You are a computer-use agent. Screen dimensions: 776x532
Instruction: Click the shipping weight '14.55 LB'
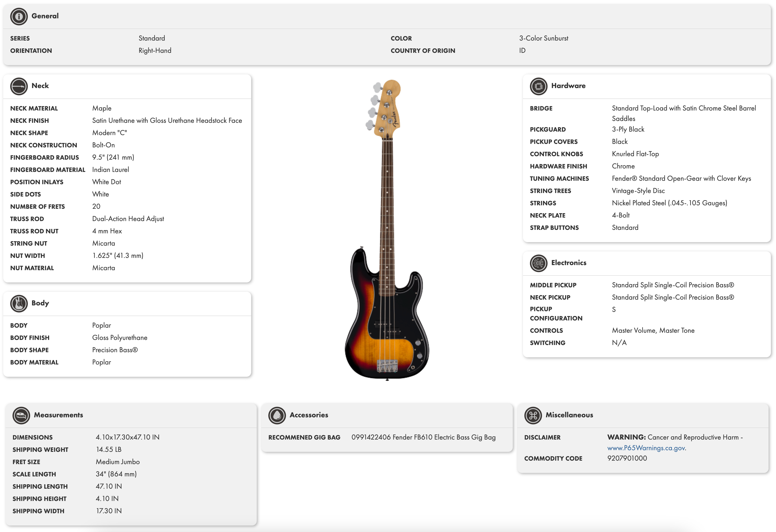(109, 449)
